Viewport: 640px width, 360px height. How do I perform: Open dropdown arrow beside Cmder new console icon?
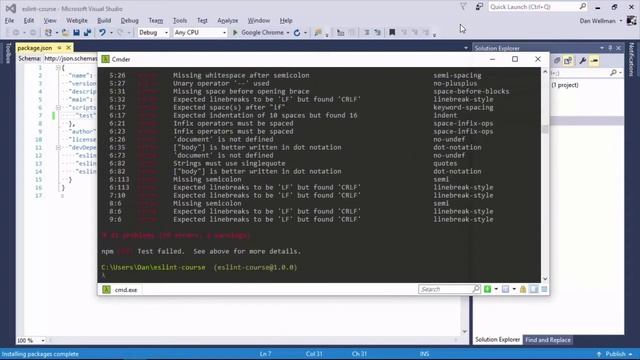(x=496, y=289)
